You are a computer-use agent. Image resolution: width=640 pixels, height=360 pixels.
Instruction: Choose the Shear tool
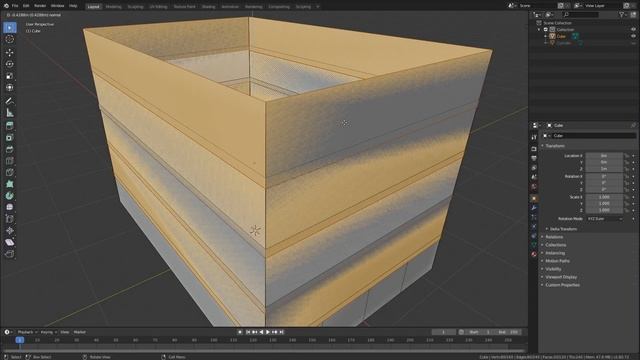click(x=10, y=242)
